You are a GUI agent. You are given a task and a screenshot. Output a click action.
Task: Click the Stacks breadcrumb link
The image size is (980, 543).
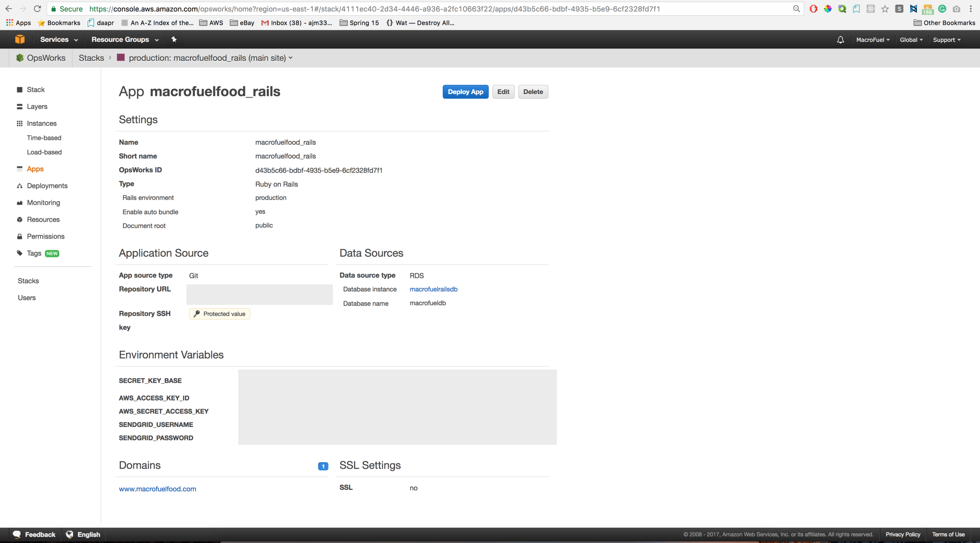[91, 58]
